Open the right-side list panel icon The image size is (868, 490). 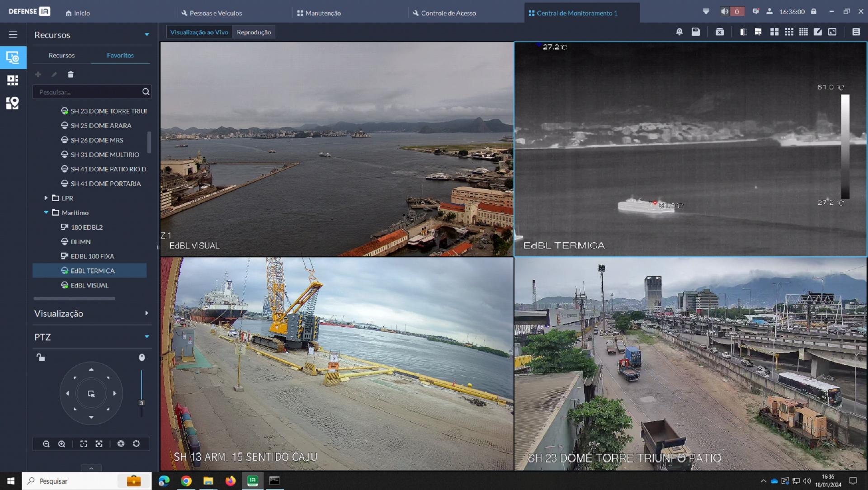pos(856,32)
